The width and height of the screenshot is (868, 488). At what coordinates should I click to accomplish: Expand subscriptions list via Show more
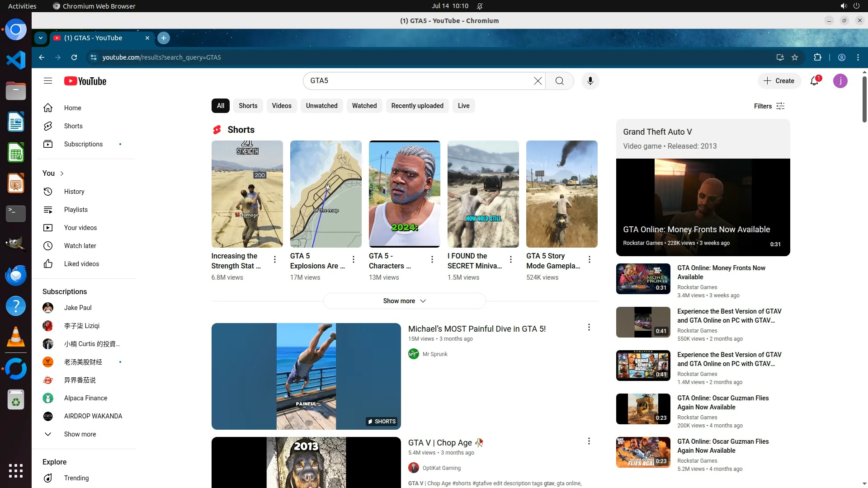tap(80, 434)
